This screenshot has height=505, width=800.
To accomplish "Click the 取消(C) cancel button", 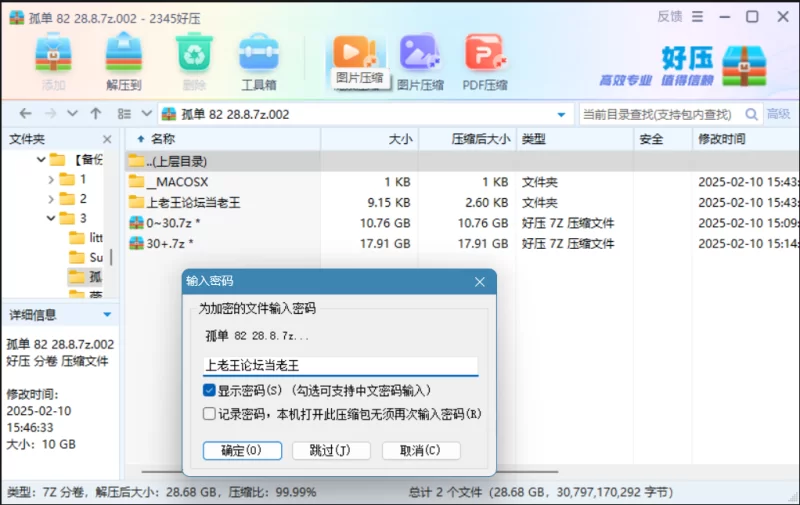I will [420, 450].
